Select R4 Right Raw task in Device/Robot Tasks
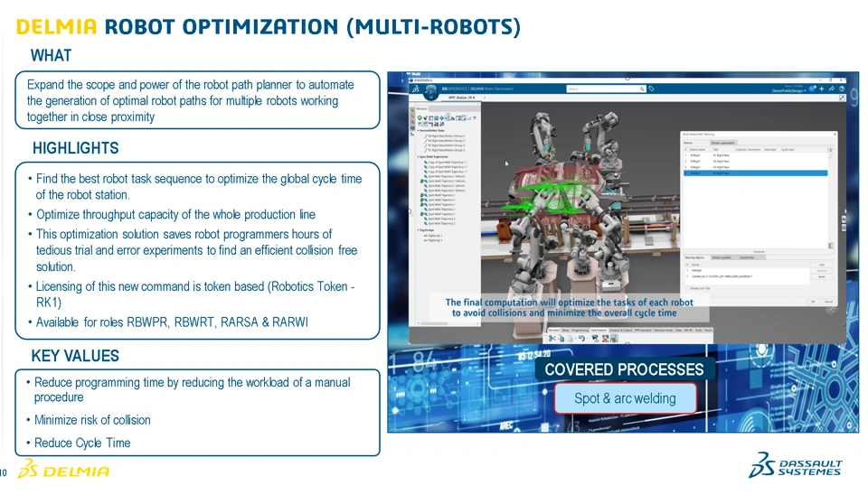868x495 pixels. click(x=446, y=136)
